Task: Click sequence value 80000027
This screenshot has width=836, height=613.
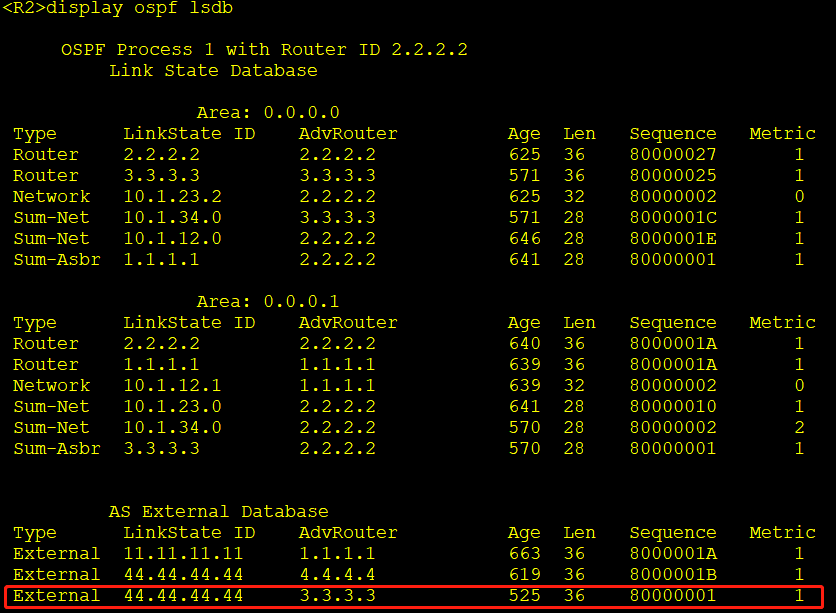Action: coord(673,155)
